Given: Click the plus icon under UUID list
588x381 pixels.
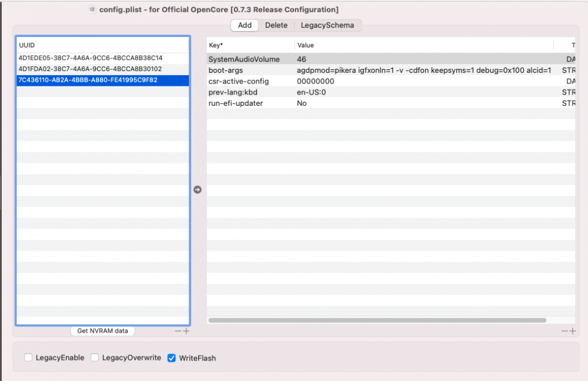Looking at the screenshot, I should (x=186, y=331).
